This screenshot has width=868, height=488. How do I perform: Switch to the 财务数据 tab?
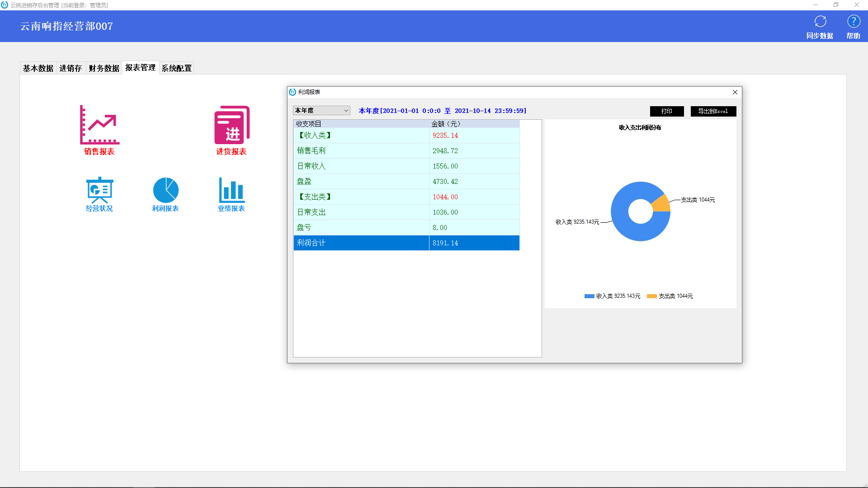coord(104,67)
